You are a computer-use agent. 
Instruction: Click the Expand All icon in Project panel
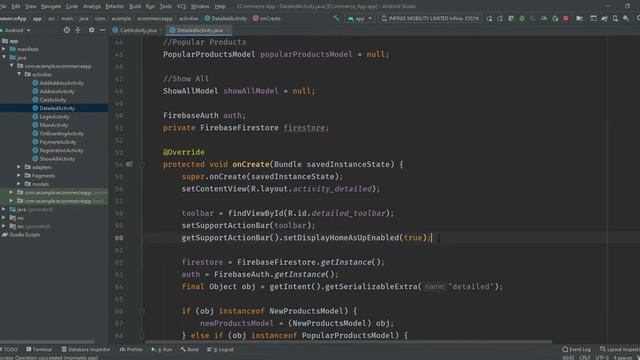click(78, 30)
